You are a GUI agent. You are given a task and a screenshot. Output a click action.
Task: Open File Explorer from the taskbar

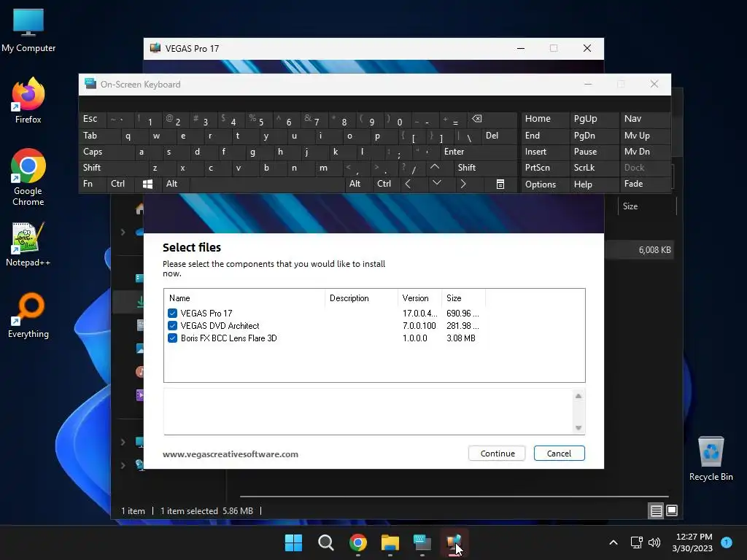pyautogui.click(x=390, y=542)
